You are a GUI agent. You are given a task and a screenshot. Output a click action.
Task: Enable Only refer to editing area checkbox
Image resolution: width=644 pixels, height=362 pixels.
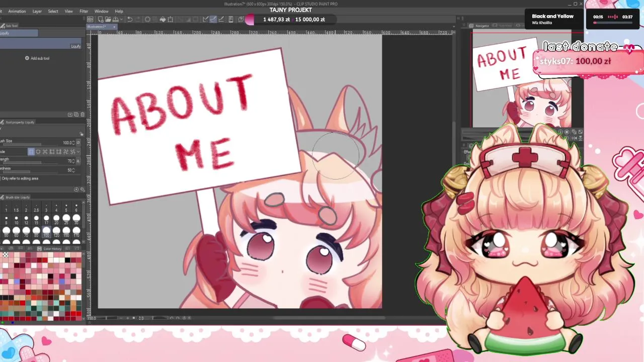[x=1, y=178]
